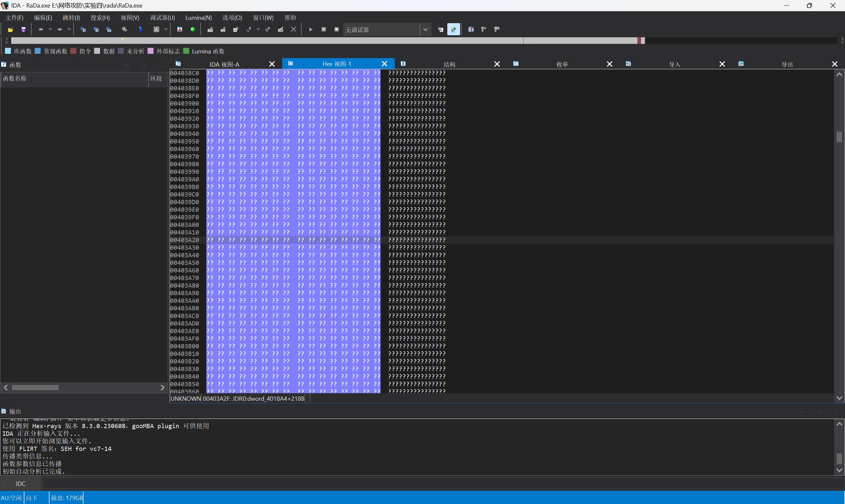Click the pause process button

(x=324, y=30)
